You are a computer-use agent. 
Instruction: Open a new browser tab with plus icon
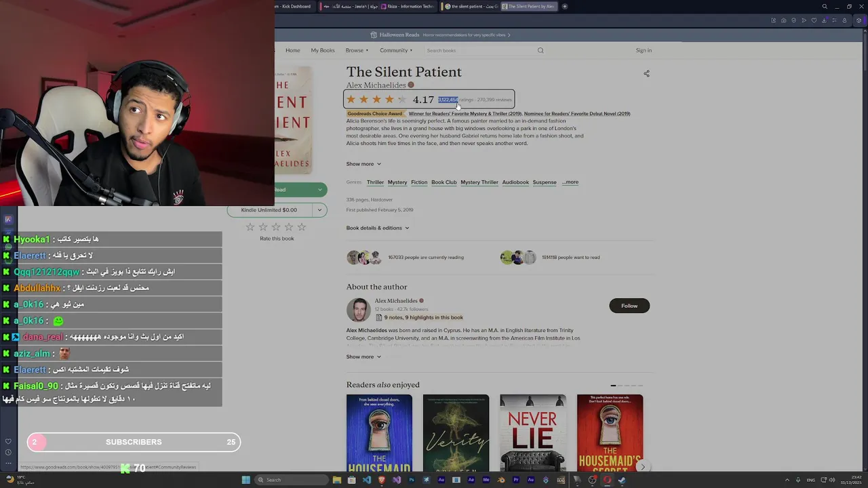click(564, 6)
